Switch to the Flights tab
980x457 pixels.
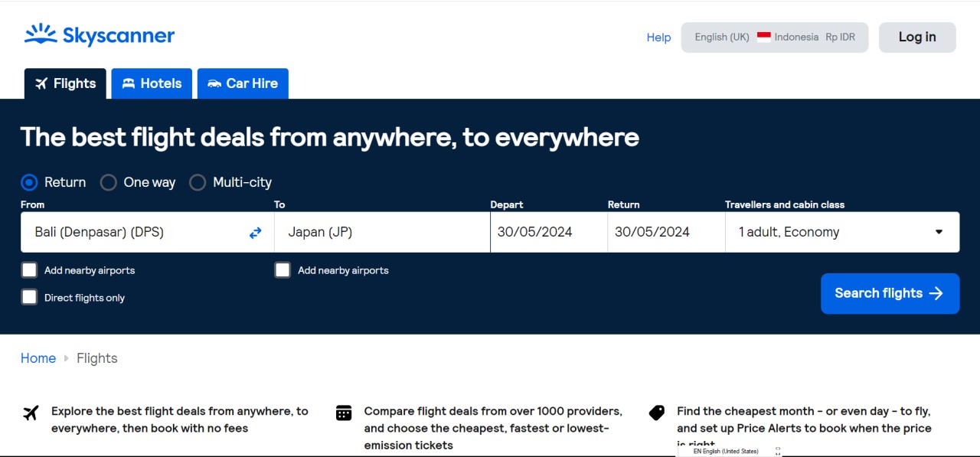tap(65, 83)
